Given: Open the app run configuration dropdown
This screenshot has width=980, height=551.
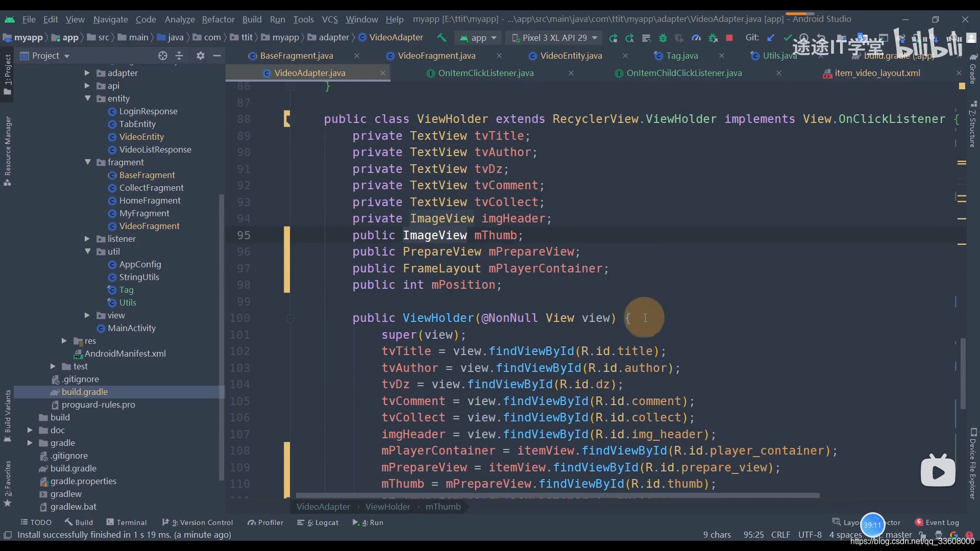Looking at the screenshot, I should (478, 38).
